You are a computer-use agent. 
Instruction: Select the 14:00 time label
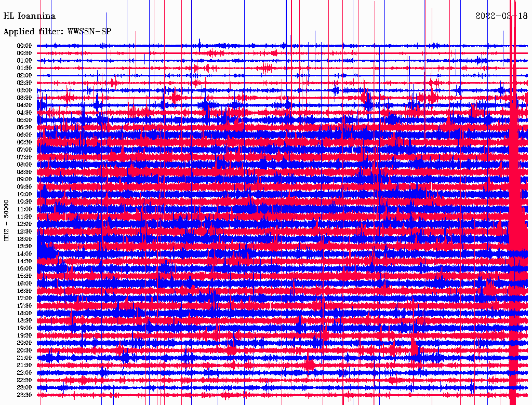pyautogui.click(x=24, y=254)
